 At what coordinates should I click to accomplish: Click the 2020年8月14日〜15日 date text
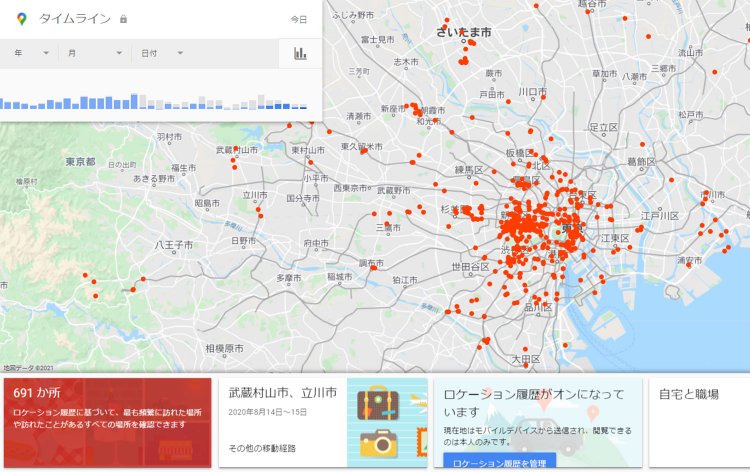click(267, 412)
